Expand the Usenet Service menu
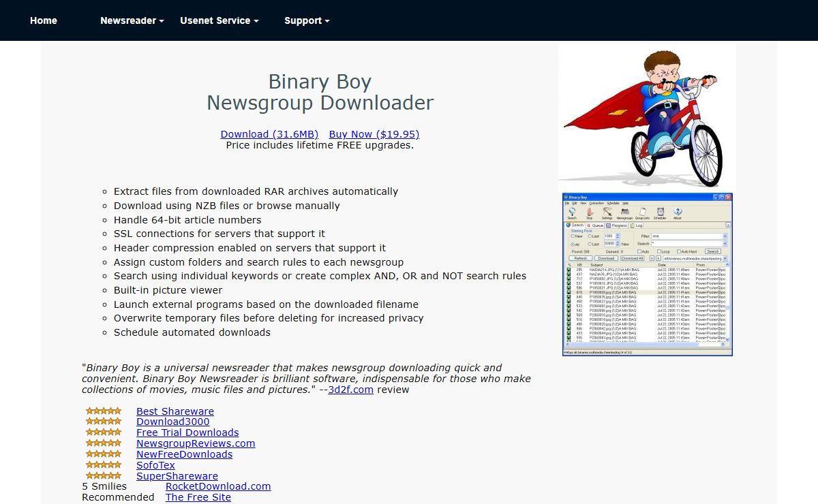The width and height of the screenshot is (818, 504). (219, 20)
